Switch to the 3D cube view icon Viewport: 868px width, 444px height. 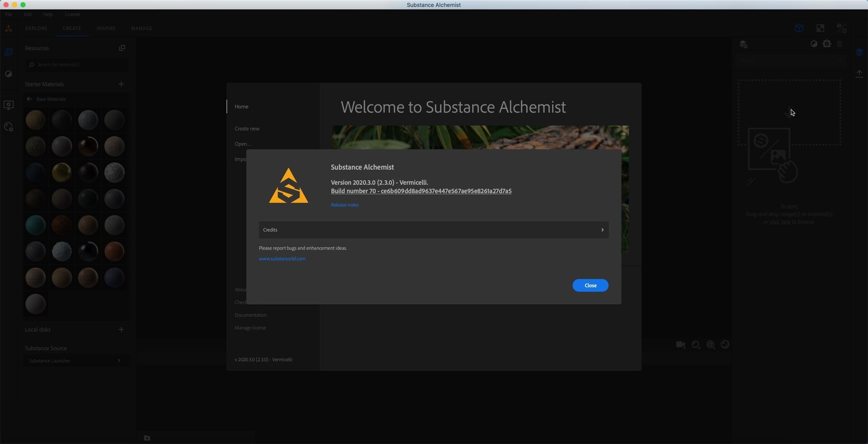799,28
